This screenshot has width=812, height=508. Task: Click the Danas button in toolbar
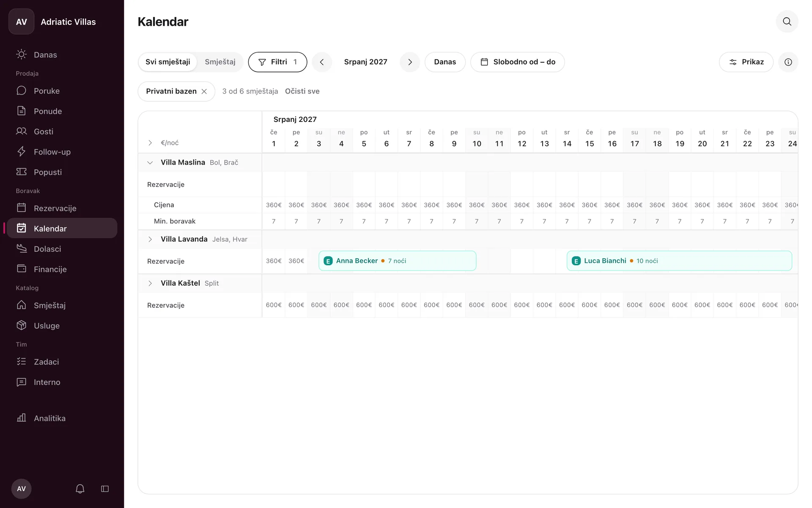[445, 62]
